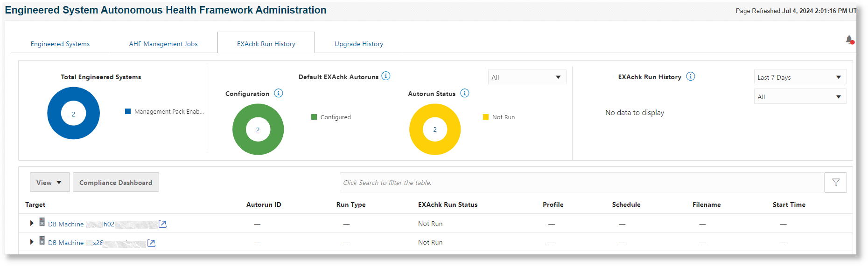Click the Compliance Dashboard button

coord(116,183)
